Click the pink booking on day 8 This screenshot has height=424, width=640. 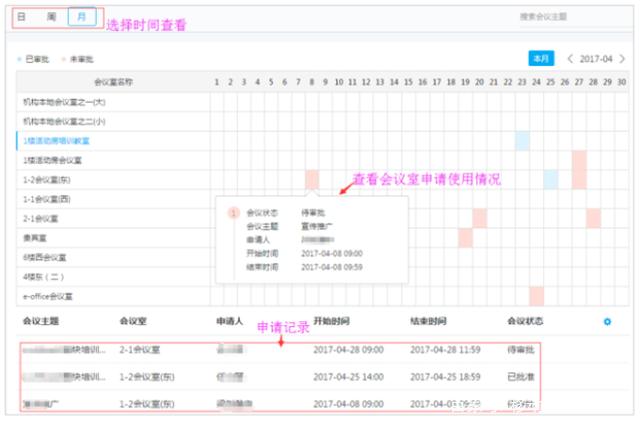[x=312, y=179]
